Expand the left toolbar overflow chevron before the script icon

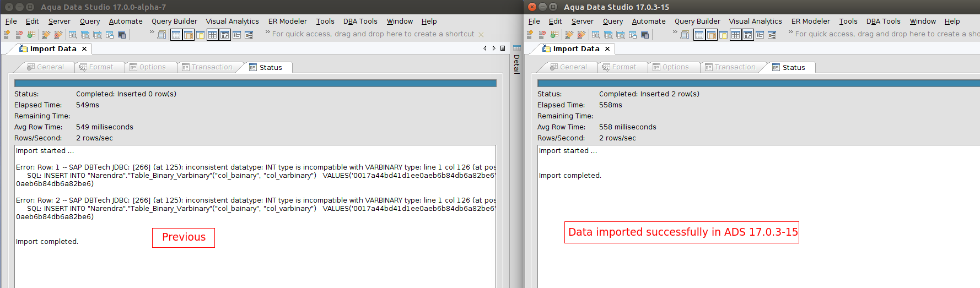click(x=152, y=32)
